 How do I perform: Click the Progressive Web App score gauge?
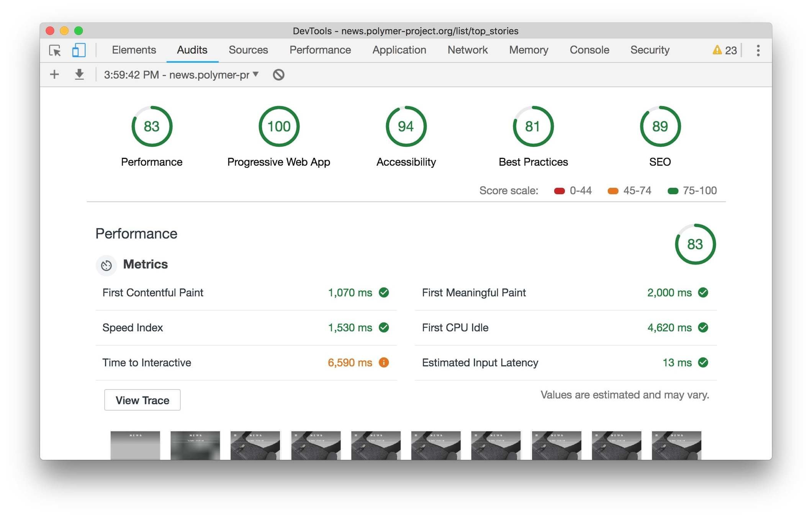tap(278, 126)
